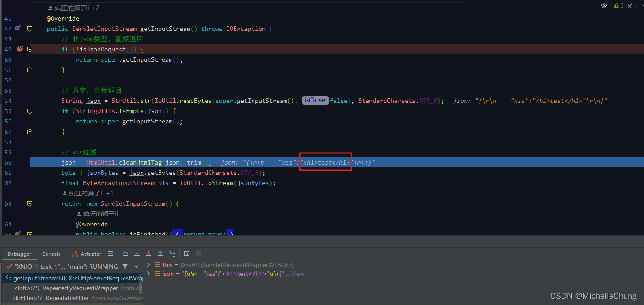Screen dimensions: 644x305
Task: Expand the json variable in debugger
Action: pos(148,274)
